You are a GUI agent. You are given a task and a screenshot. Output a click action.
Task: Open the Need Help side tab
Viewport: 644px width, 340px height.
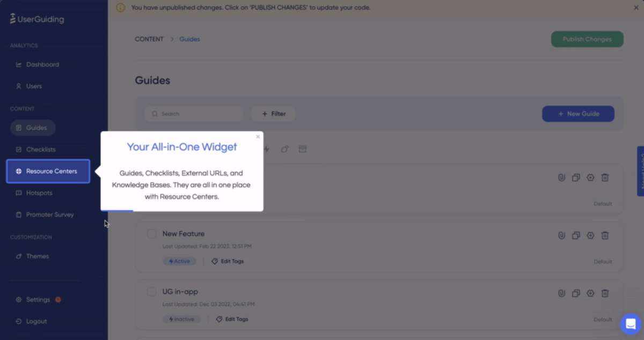640,171
